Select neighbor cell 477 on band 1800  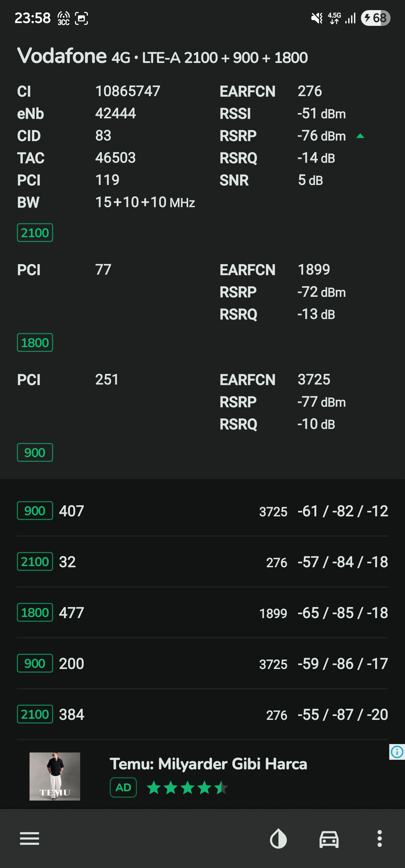tap(202, 612)
